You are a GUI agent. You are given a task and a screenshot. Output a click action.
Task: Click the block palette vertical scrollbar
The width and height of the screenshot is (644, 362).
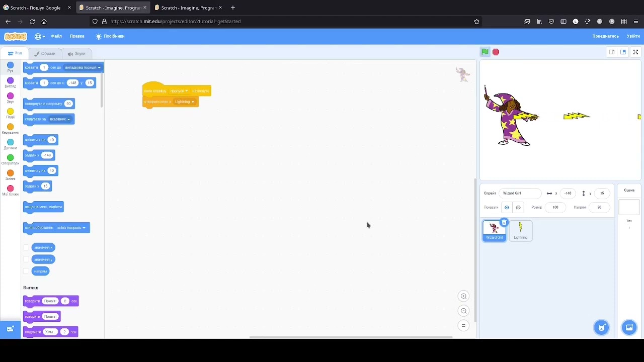(x=102, y=90)
